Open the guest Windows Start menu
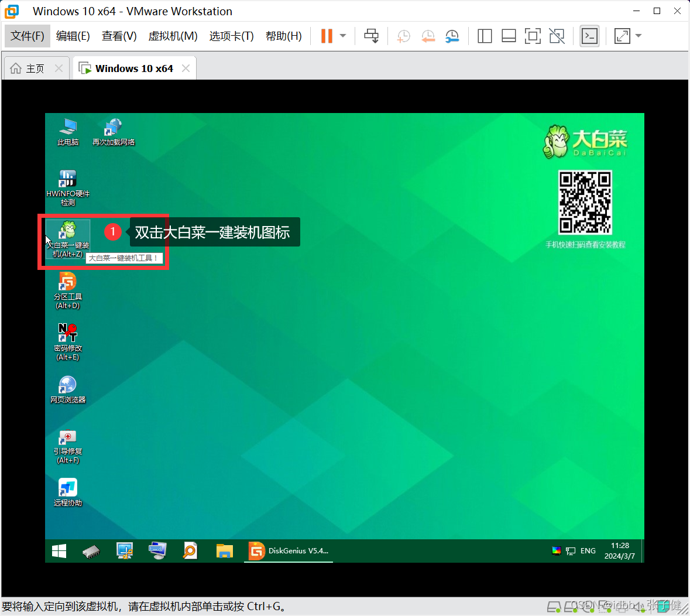 point(59,551)
